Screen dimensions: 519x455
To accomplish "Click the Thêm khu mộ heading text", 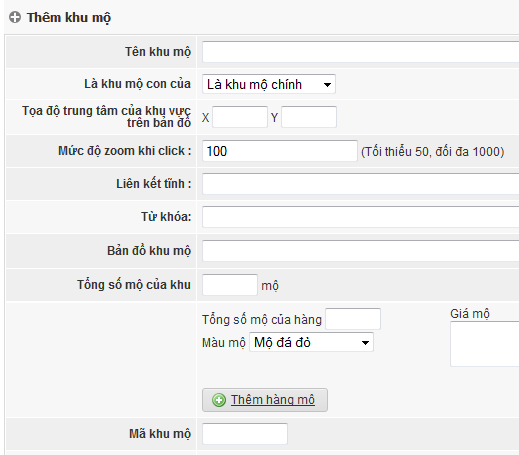I will (x=69, y=18).
